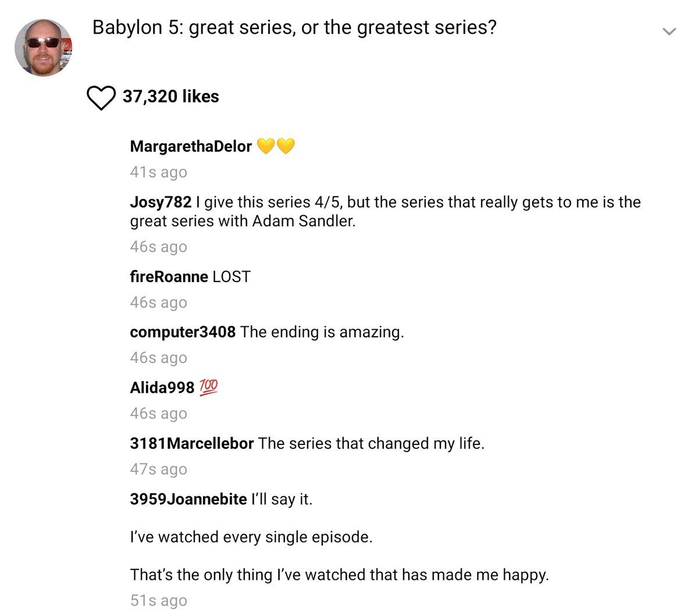View 3959Joannebite's profile
The height and width of the screenshot is (616, 698).
[188, 499]
